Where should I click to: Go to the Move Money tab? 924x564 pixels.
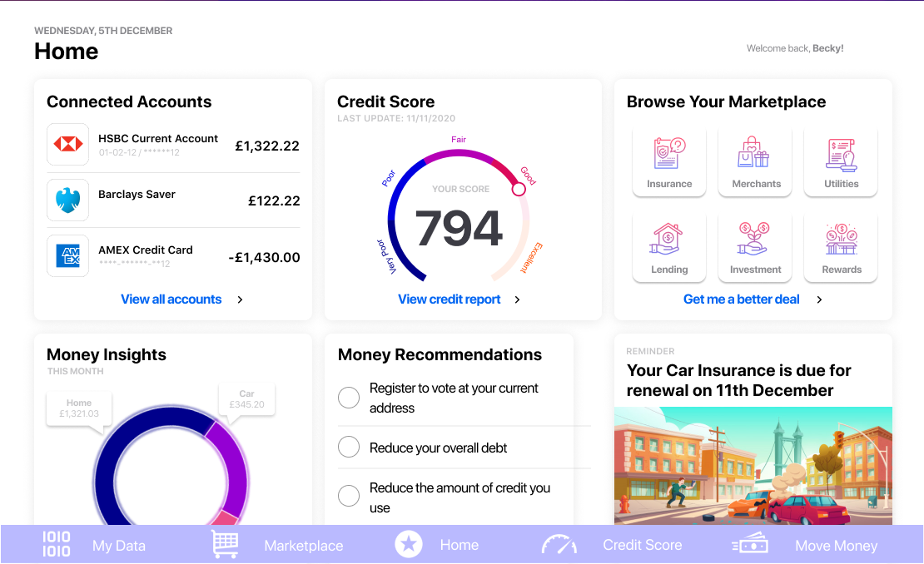(804, 545)
